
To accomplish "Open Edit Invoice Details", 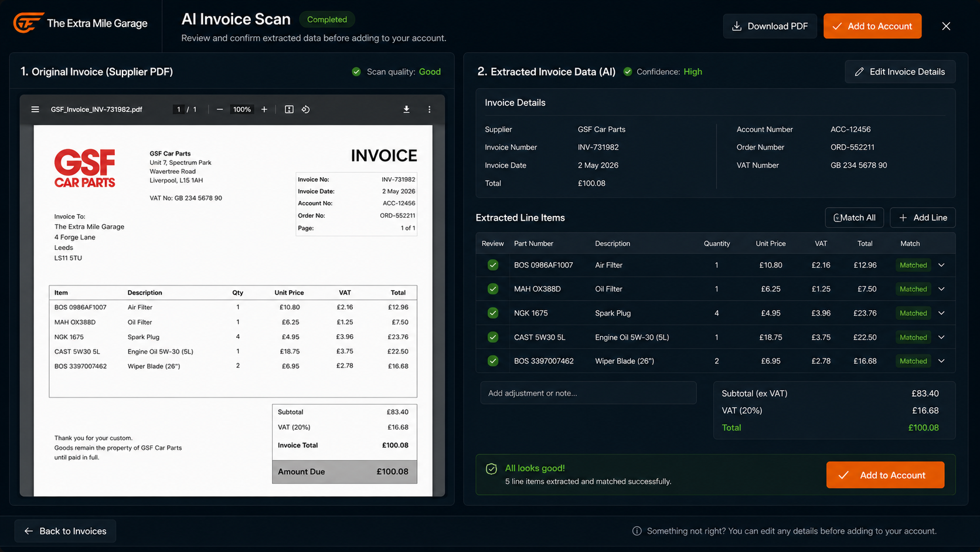I will click(900, 72).
